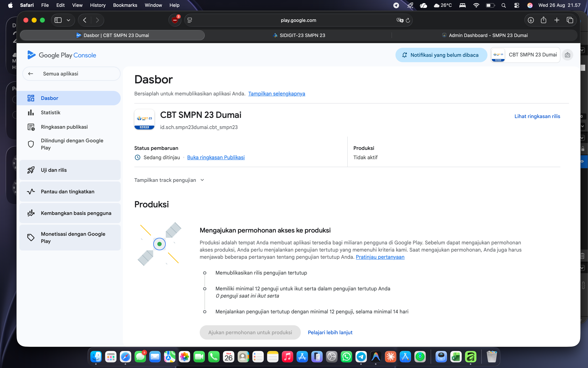Open Control Center from the menu bar
The height and width of the screenshot is (368, 588).
[517, 5]
